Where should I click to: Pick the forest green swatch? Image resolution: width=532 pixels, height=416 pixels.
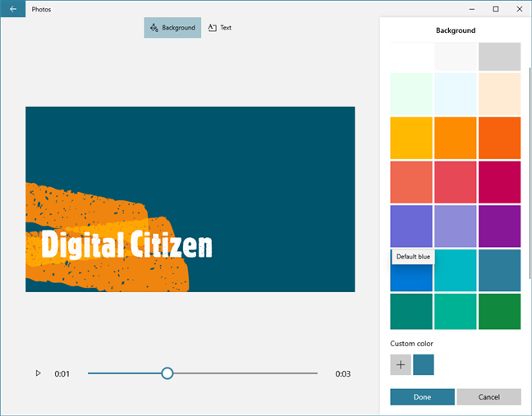point(499,311)
